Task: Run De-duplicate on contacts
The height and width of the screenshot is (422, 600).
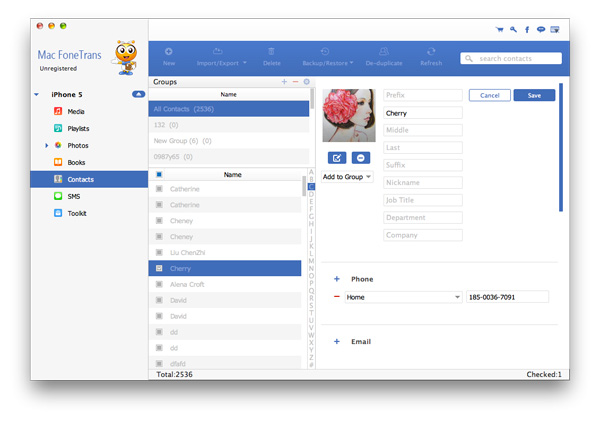Action: click(384, 57)
